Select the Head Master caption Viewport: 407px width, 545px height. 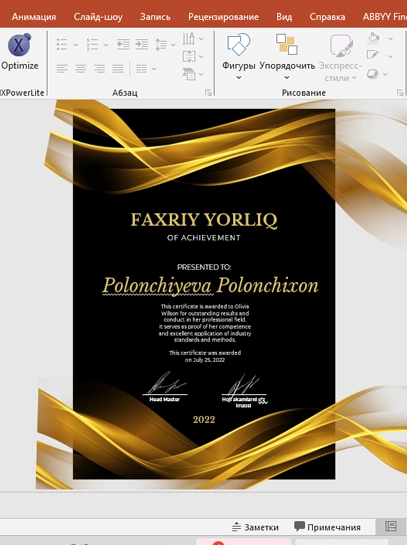coord(164,399)
